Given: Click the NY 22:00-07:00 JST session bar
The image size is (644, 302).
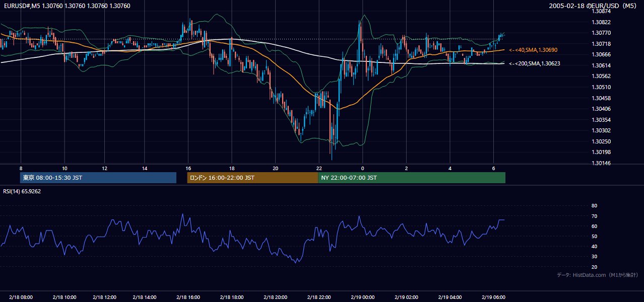Looking at the screenshot, I should (412, 178).
